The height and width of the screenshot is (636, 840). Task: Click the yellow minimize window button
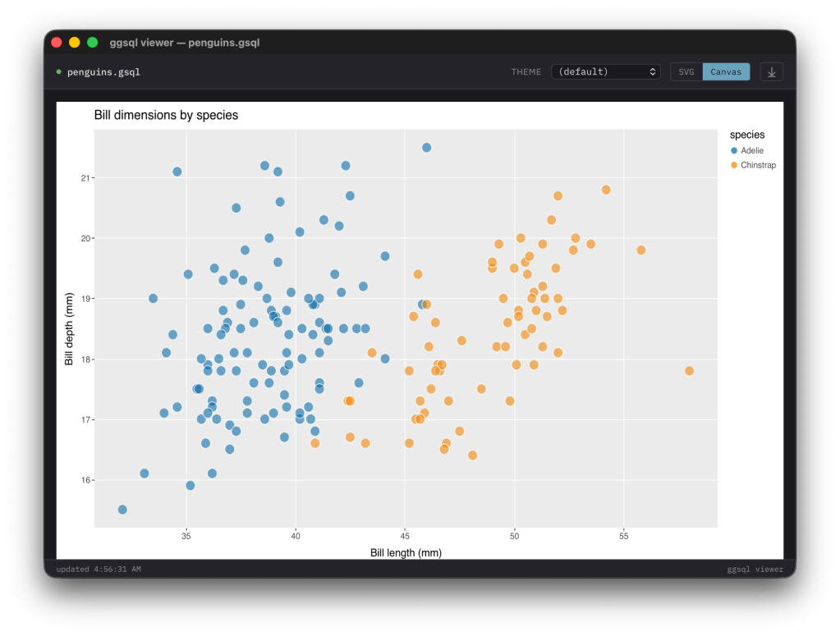point(75,43)
